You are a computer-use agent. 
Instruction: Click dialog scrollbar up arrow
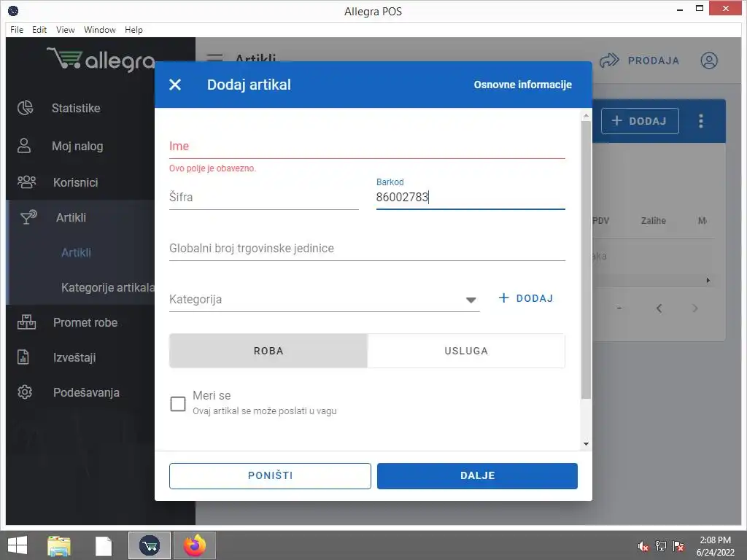pos(586,116)
